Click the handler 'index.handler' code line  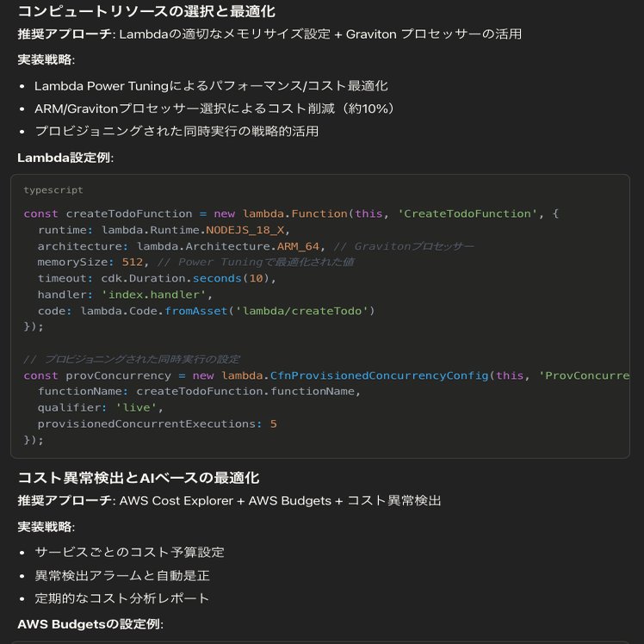[125, 294]
